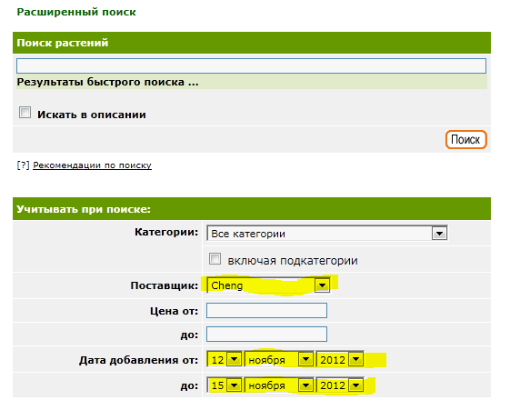Image resolution: width=510 pixels, height=420 pixels.
Task: Open the 'Рекомендации по поиску' link
Action: click(92, 165)
